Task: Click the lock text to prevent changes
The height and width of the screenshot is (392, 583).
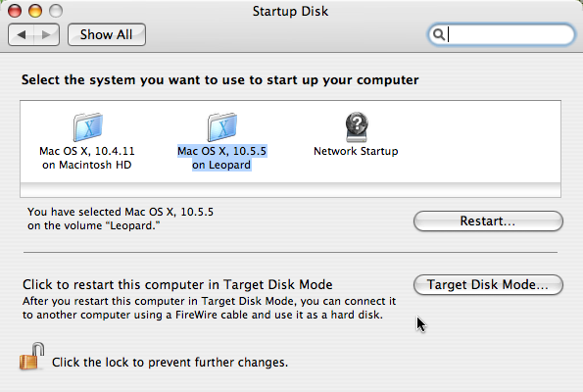Action: click(x=170, y=363)
